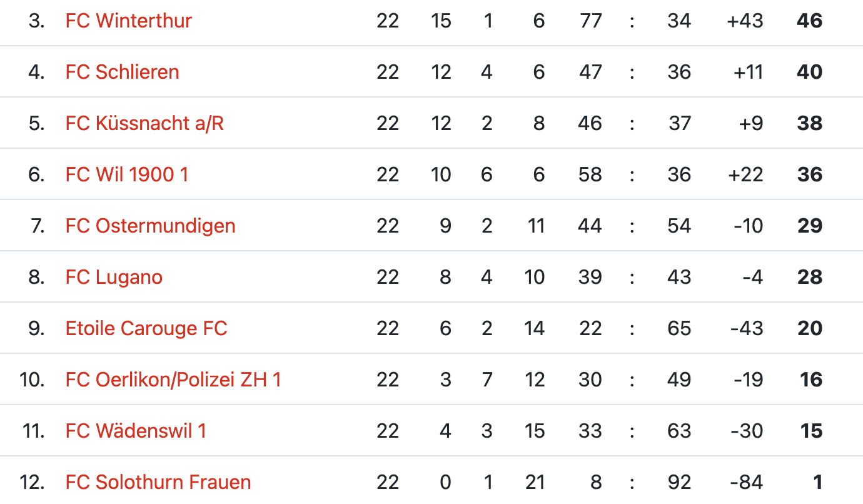Open the FC Solothurn Frauen link
Image resolution: width=863 pixels, height=504 pixels.
coord(158,482)
